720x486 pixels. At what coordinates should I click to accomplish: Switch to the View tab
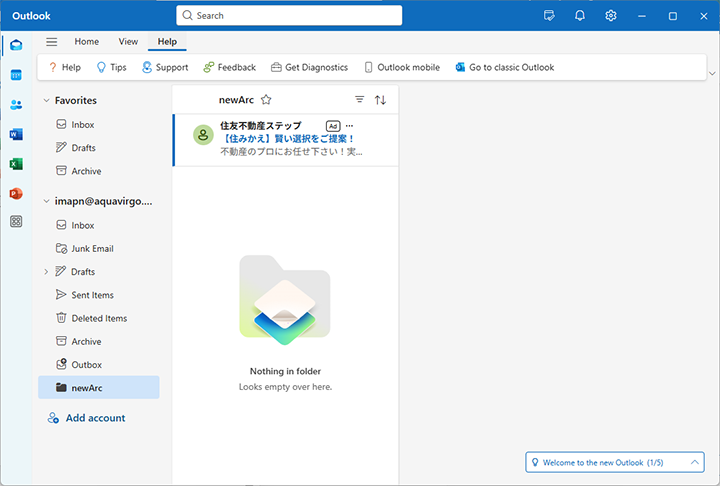(128, 42)
